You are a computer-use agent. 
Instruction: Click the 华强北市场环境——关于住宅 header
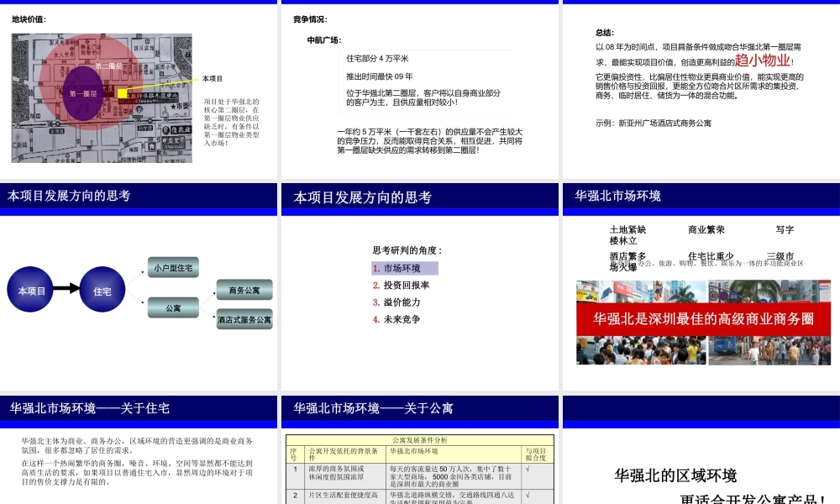[x=90, y=409]
